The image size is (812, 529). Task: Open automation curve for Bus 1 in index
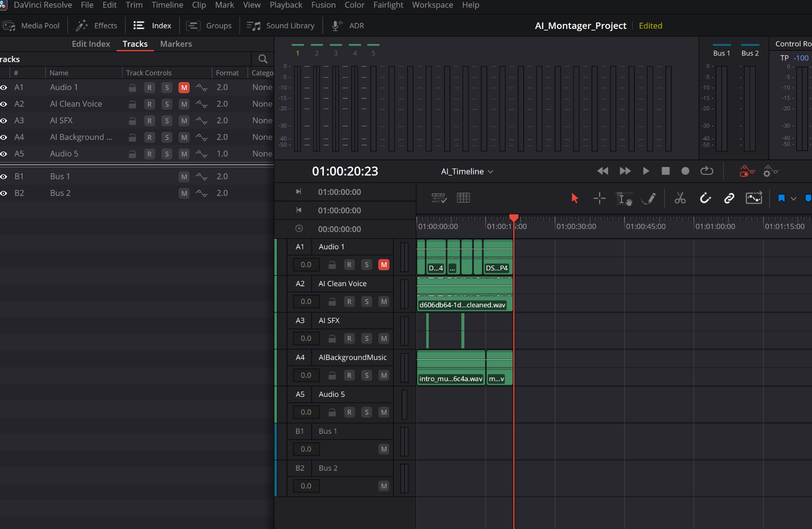coord(201,177)
